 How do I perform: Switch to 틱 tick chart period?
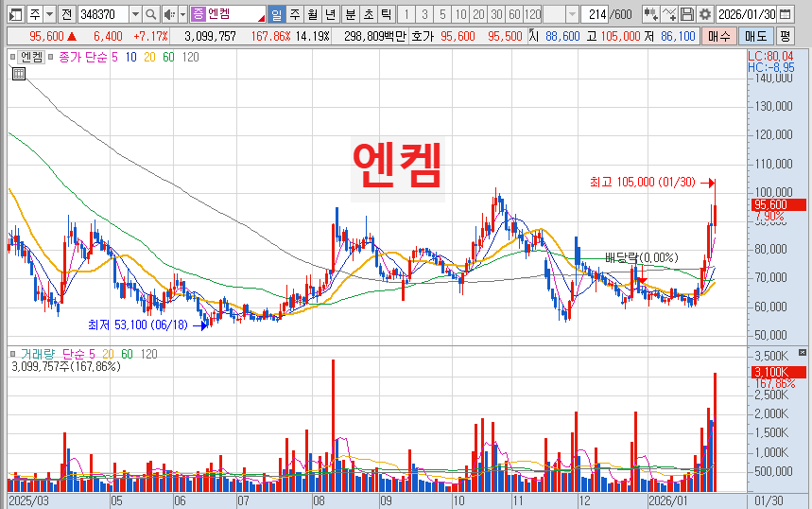click(387, 14)
